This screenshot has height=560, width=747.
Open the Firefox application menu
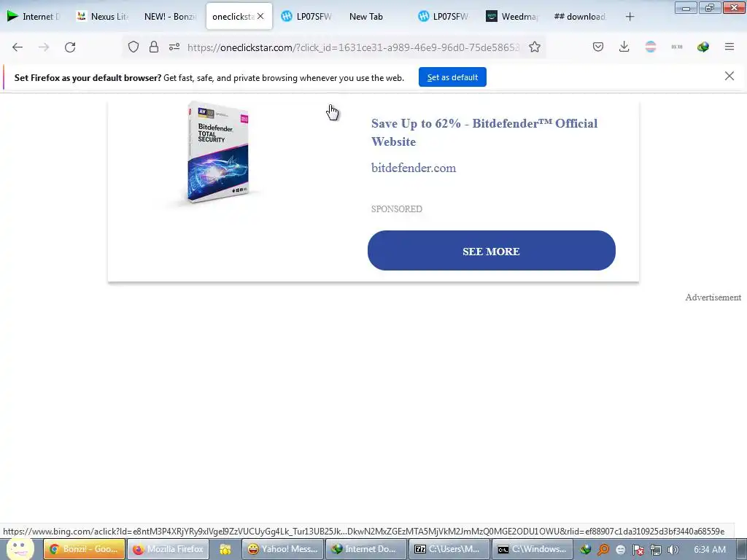(x=729, y=47)
